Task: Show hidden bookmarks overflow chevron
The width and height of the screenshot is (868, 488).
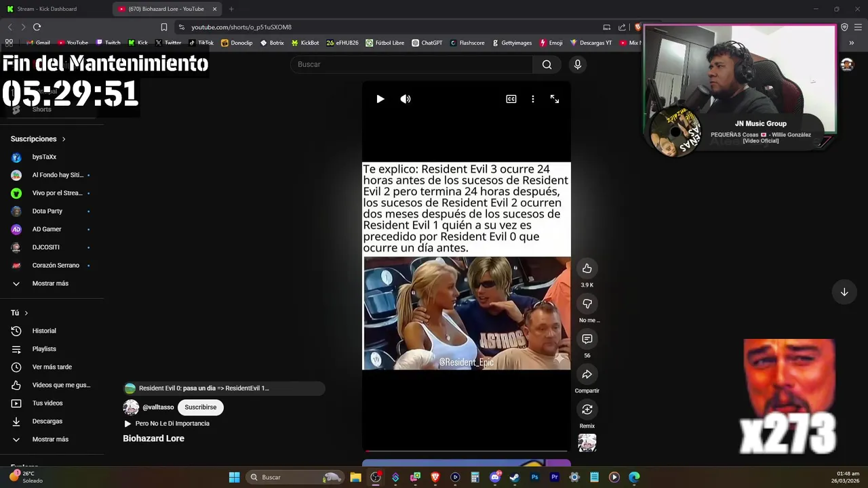Action: tap(851, 43)
